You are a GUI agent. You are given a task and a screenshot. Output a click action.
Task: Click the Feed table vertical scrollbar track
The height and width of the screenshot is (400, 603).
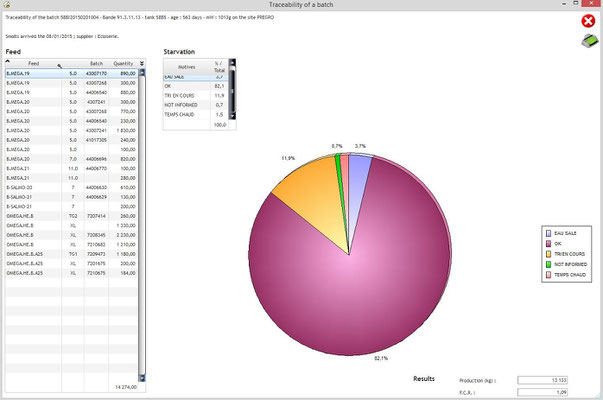coord(142,225)
